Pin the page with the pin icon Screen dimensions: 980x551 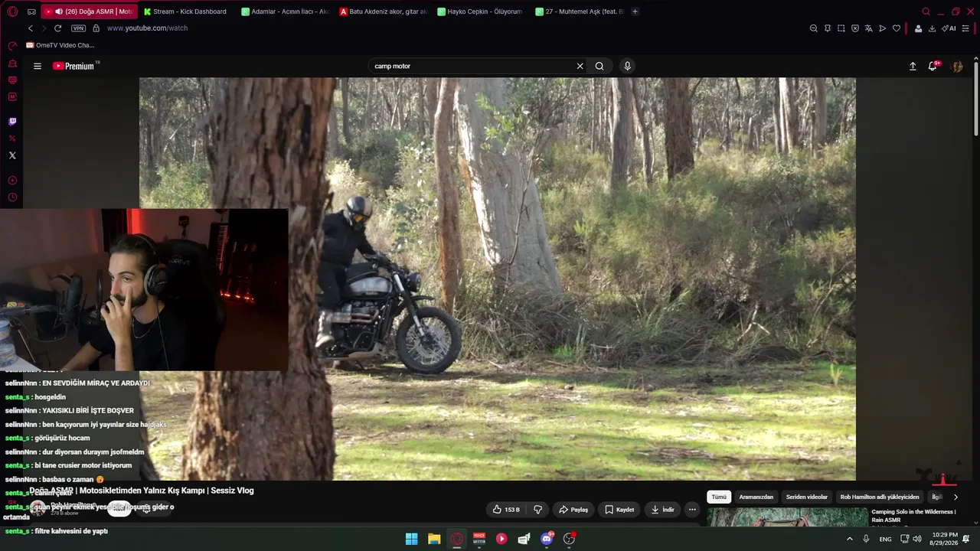point(827,28)
